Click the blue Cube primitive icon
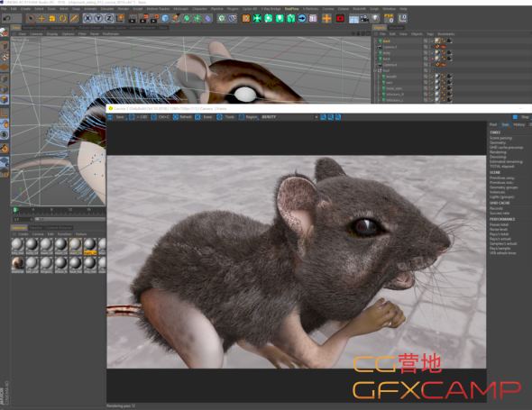The width and height of the screenshot is (532, 410). coord(165,18)
